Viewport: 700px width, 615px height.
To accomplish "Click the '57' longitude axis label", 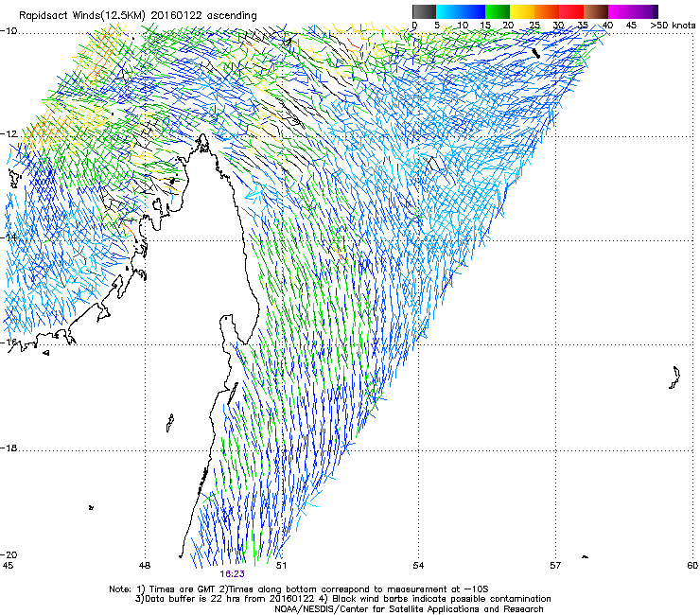I will click(555, 566).
